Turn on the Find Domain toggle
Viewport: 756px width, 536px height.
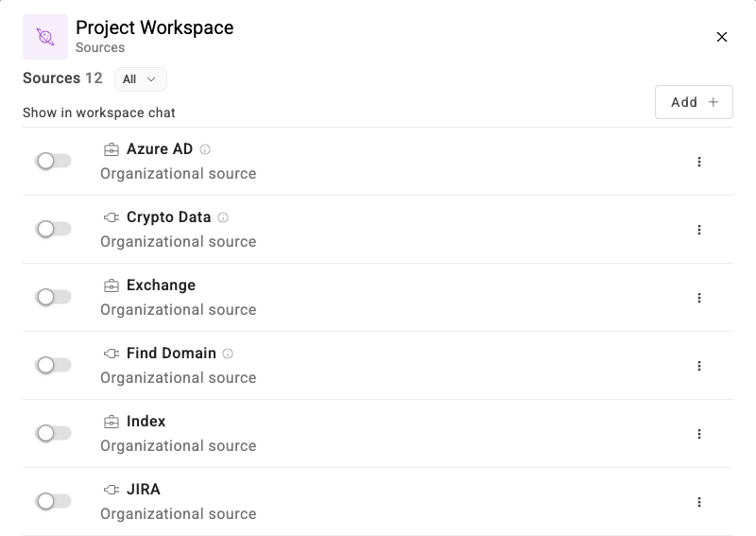coord(53,365)
